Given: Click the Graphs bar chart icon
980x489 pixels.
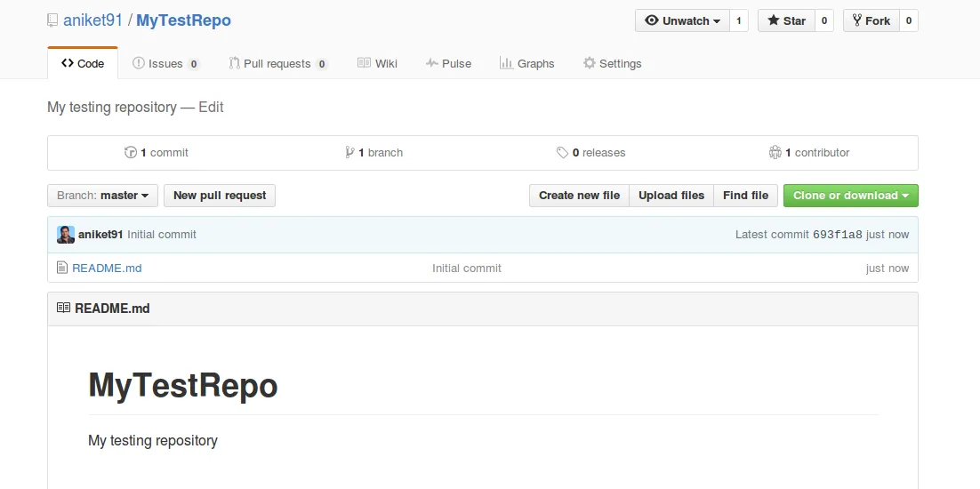Looking at the screenshot, I should click(x=506, y=63).
